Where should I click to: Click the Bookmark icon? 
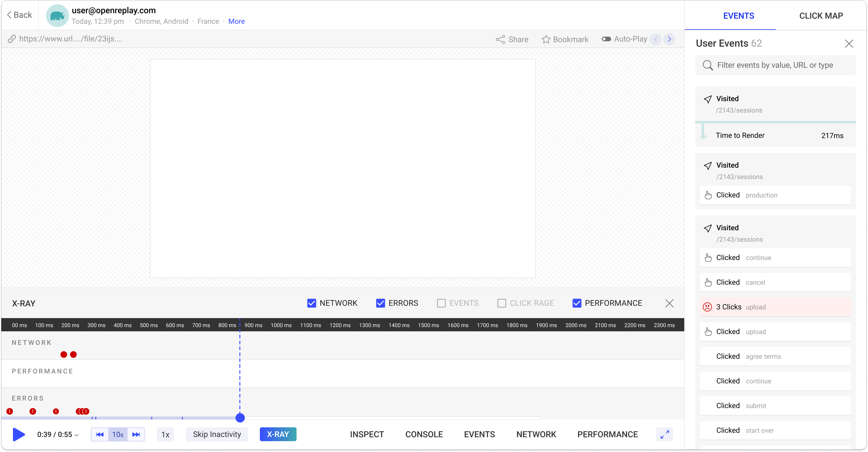click(x=546, y=39)
